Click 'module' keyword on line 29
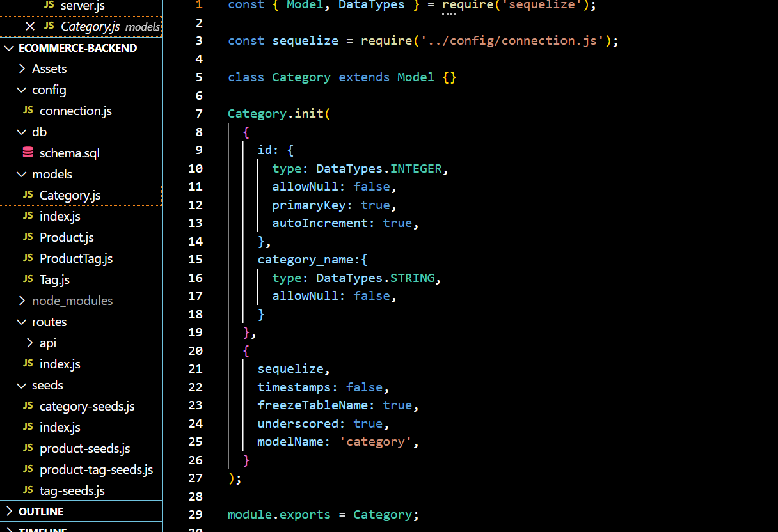778x532 pixels. pos(250,515)
